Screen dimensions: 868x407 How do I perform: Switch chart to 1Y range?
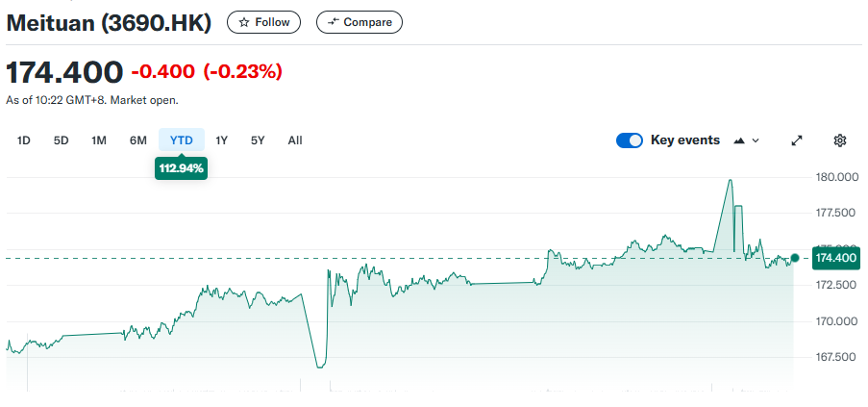222,140
